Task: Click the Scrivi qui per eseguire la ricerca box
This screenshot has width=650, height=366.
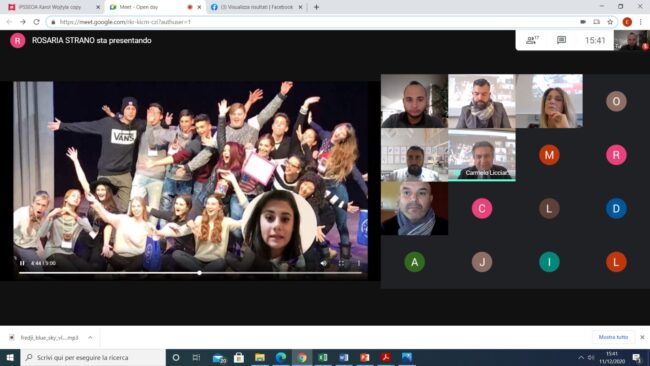Action: coord(93,357)
